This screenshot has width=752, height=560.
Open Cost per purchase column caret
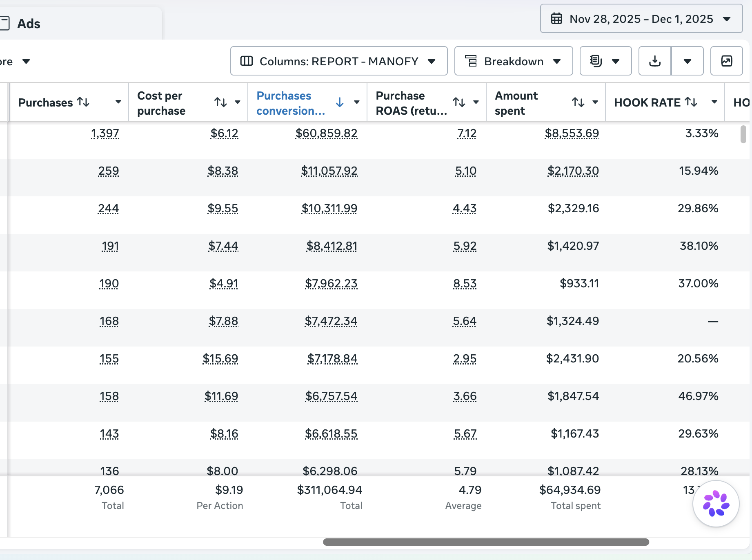coord(238,102)
